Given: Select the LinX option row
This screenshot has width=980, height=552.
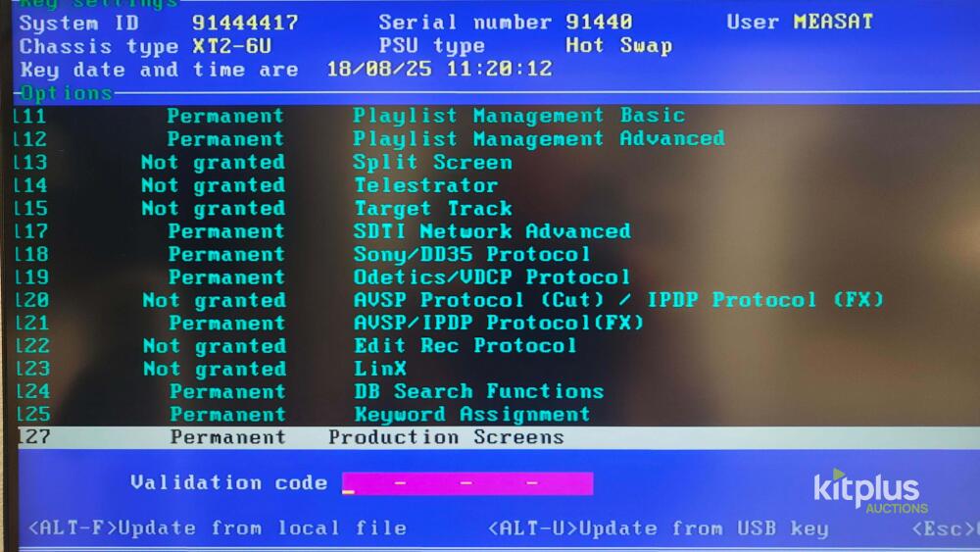Looking at the screenshot, I should click(x=497, y=369).
